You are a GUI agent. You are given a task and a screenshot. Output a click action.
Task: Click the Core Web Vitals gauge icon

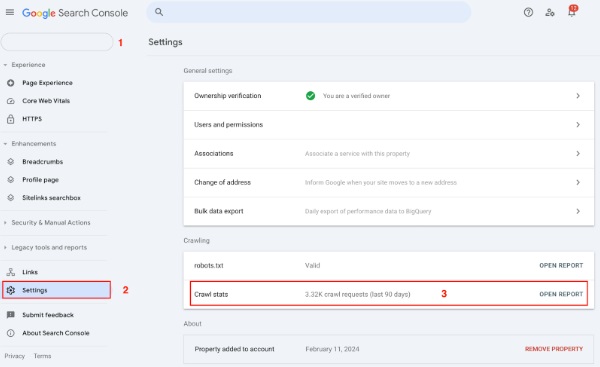11,101
